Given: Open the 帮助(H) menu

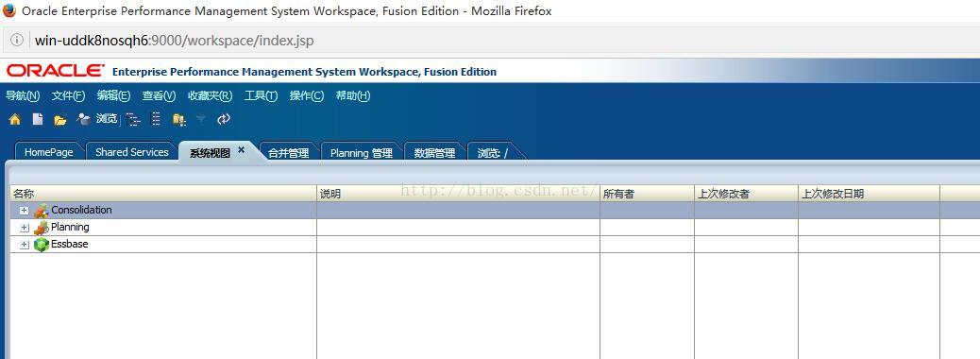Looking at the screenshot, I should pyautogui.click(x=353, y=95).
